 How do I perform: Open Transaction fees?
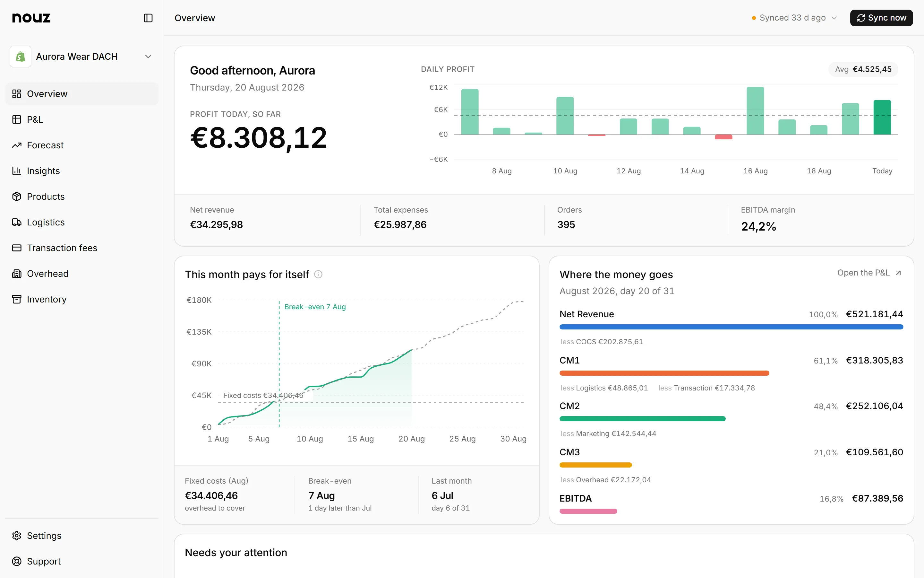coord(82,248)
